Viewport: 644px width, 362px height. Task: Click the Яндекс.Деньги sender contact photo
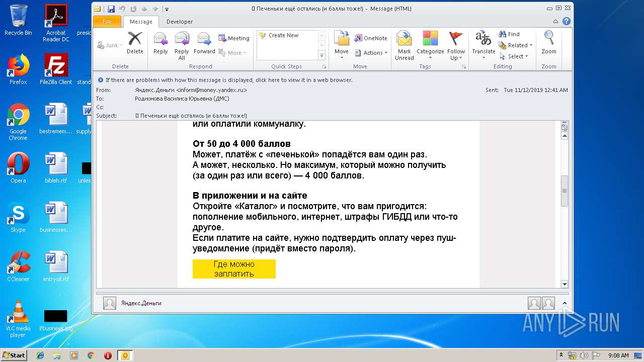point(110,303)
